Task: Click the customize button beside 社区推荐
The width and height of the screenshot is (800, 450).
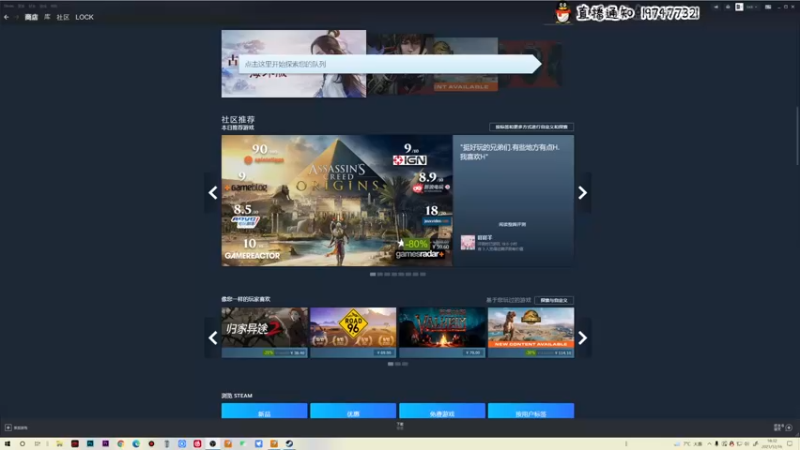Action: tap(531, 127)
